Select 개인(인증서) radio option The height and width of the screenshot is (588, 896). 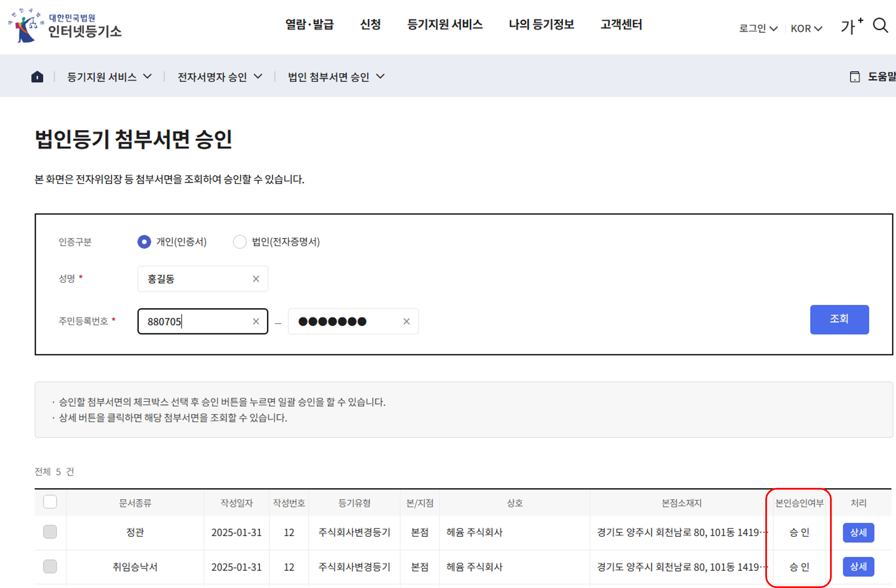click(144, 242)
